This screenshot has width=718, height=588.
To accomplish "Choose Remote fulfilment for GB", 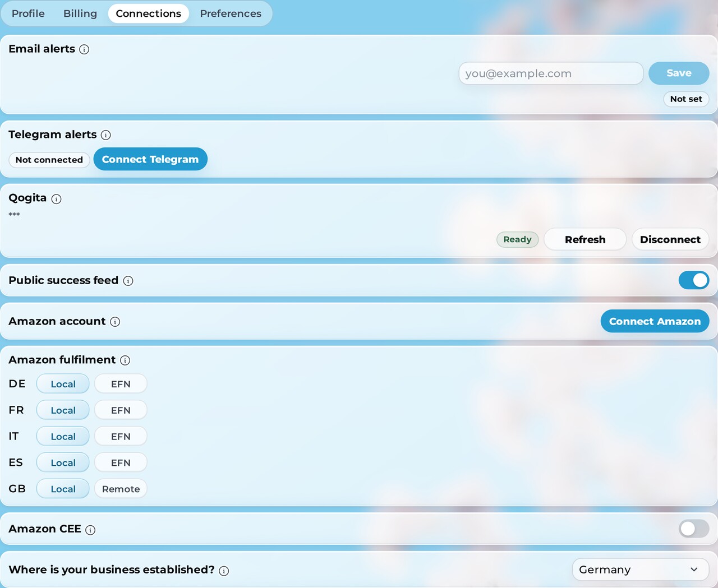I will 121,489.
